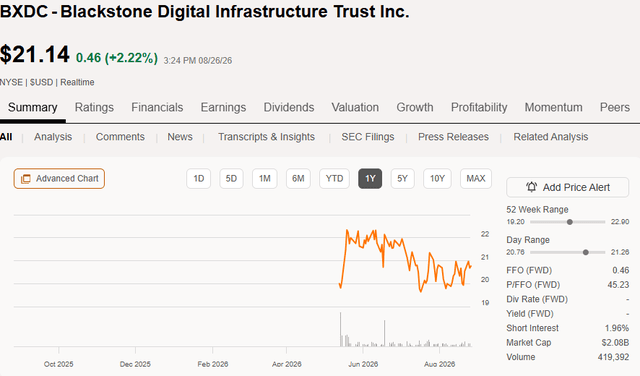The height and width of the screenshot is (376, 640).
Task: Select the active 1Y chart range
Action: coord(370,178)
